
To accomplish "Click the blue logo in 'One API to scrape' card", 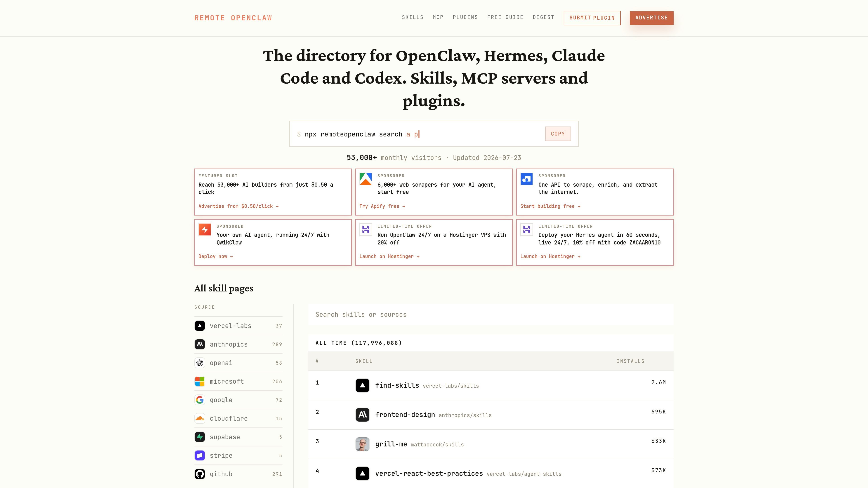I will [527, 179].
